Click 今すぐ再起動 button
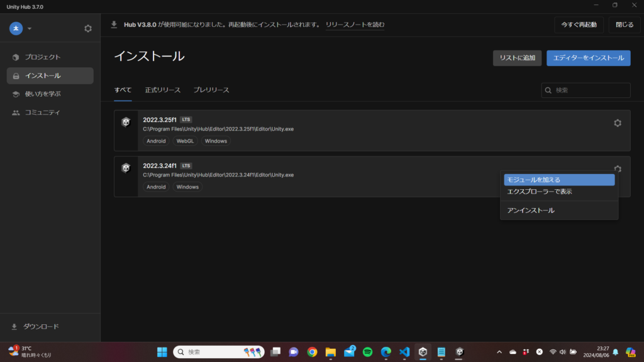 coord(579,25)
